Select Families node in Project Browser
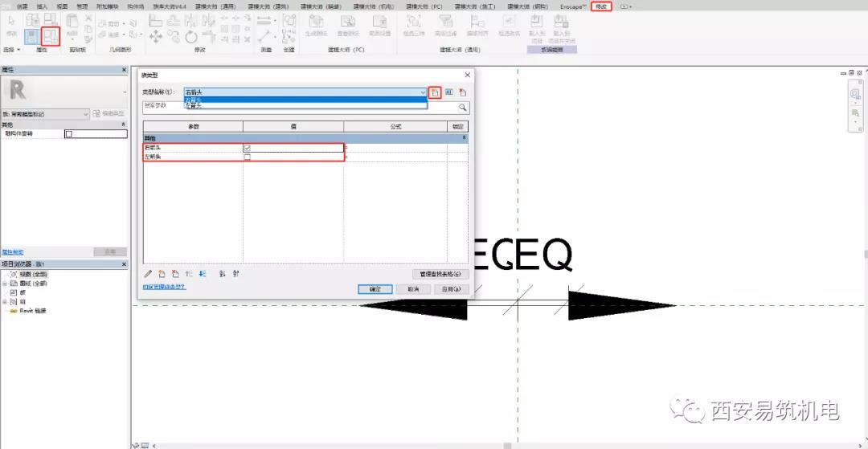The image size is (868, 449). pyautogui.click(x=23, y=292)
